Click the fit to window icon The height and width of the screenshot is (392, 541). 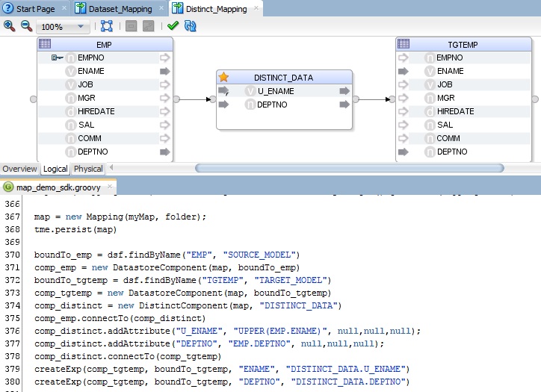pos(106,26)
